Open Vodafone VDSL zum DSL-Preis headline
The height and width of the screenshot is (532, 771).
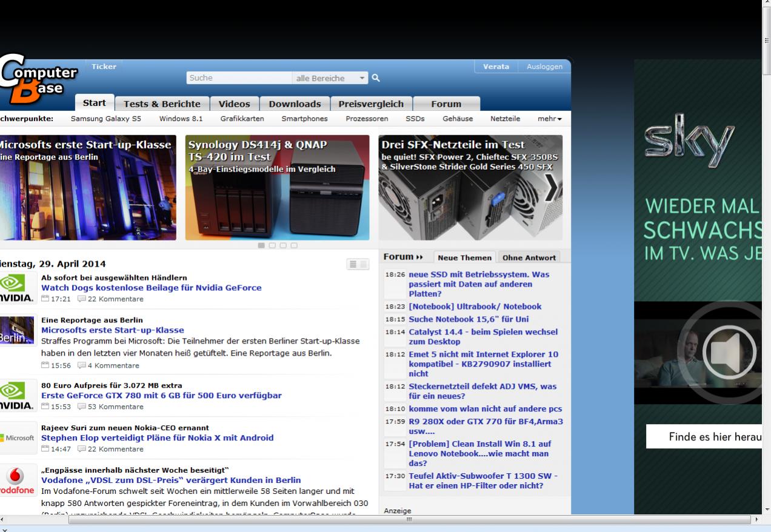point(171,480)
